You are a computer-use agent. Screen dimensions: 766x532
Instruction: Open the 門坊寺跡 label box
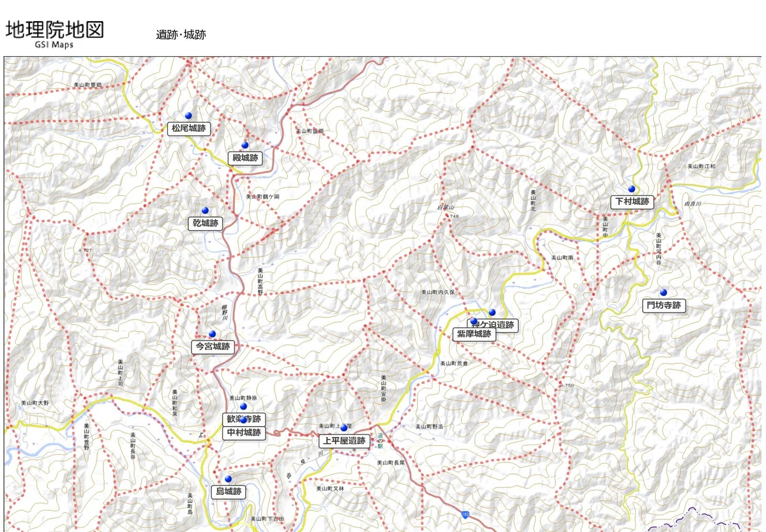[x=664, y=306]
